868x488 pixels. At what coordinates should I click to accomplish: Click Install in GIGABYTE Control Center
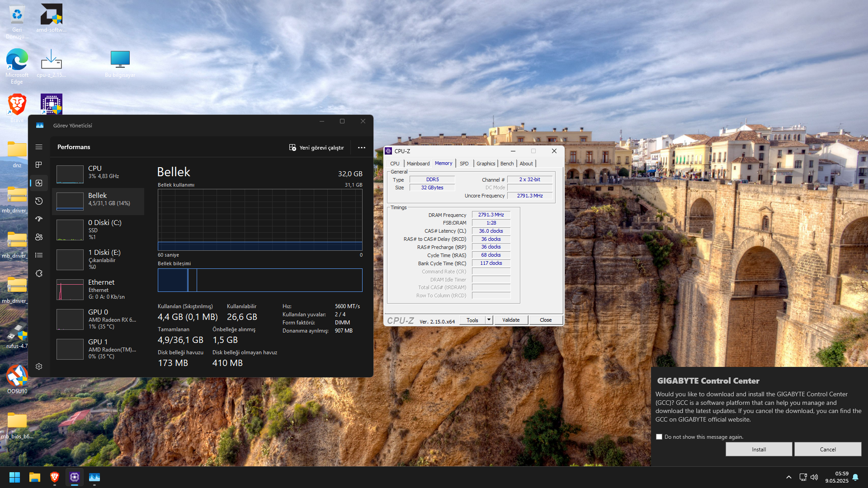point(759,449)
